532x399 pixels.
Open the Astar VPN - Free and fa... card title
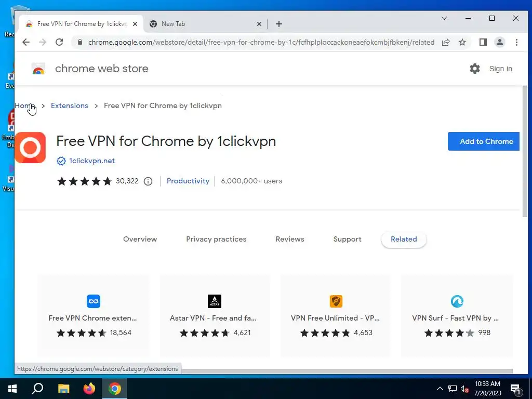[213, 318]
